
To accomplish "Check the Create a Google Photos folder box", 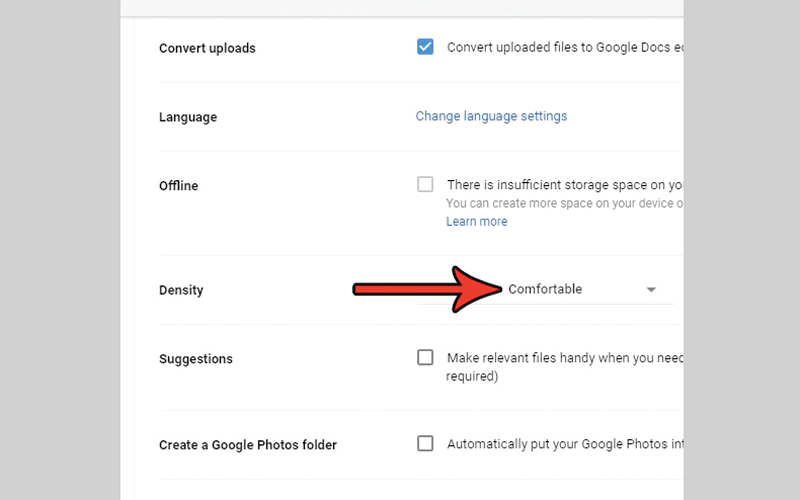I will click(x=425, y=444).
